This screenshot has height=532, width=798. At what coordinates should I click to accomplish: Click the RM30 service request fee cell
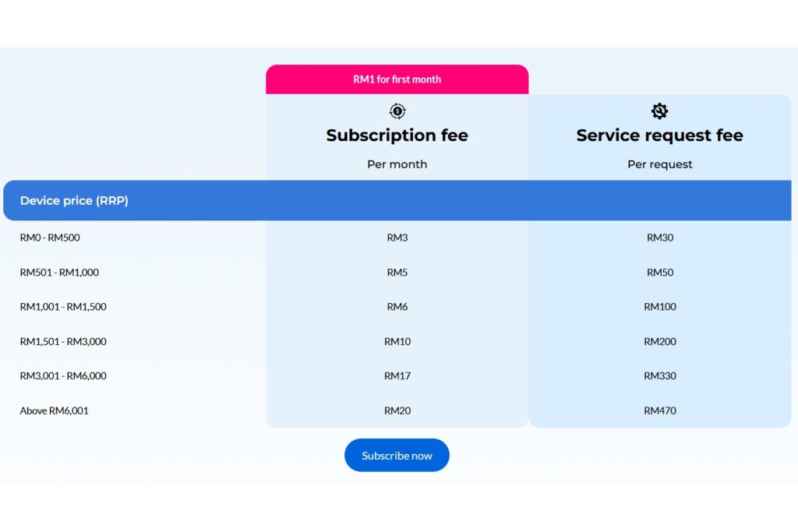coord(659,238)
